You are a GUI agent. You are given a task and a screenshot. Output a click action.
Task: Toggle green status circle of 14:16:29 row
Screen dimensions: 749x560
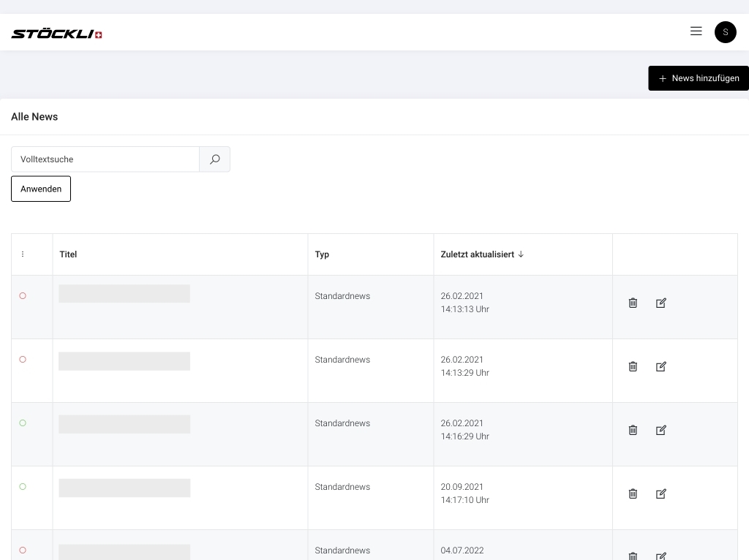23,423
